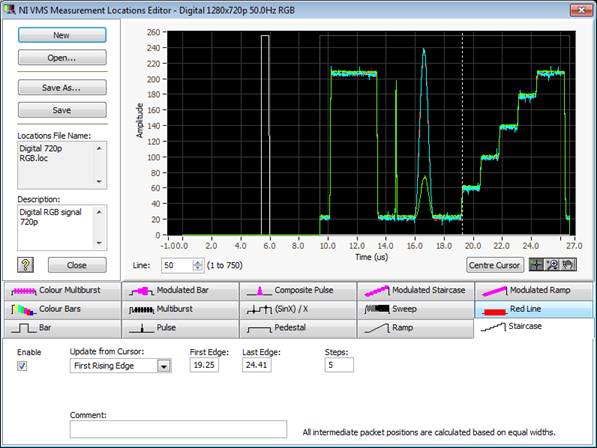Expand the Update from Cursor dropdown
The image size is (597, 448).
(164, 366)
